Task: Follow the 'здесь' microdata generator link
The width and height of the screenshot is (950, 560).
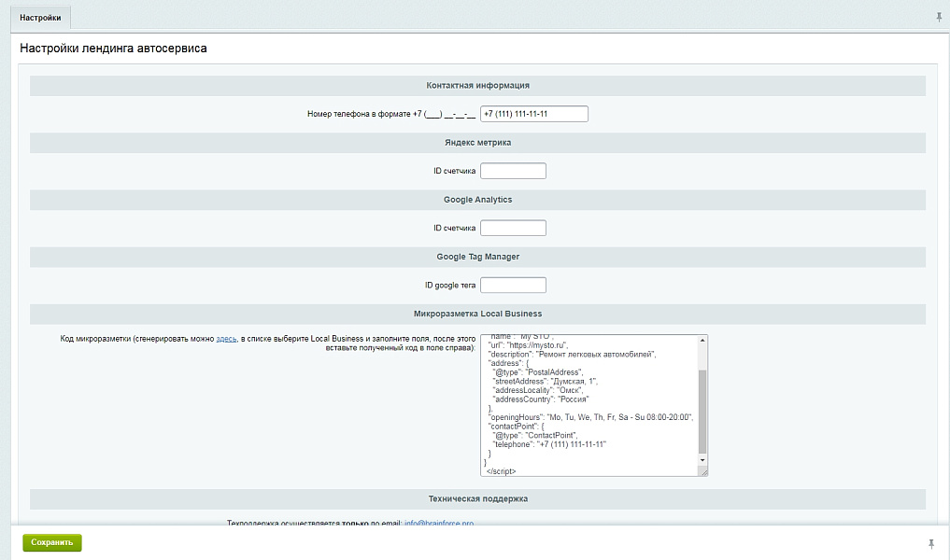Action: [x=226, y=339]
